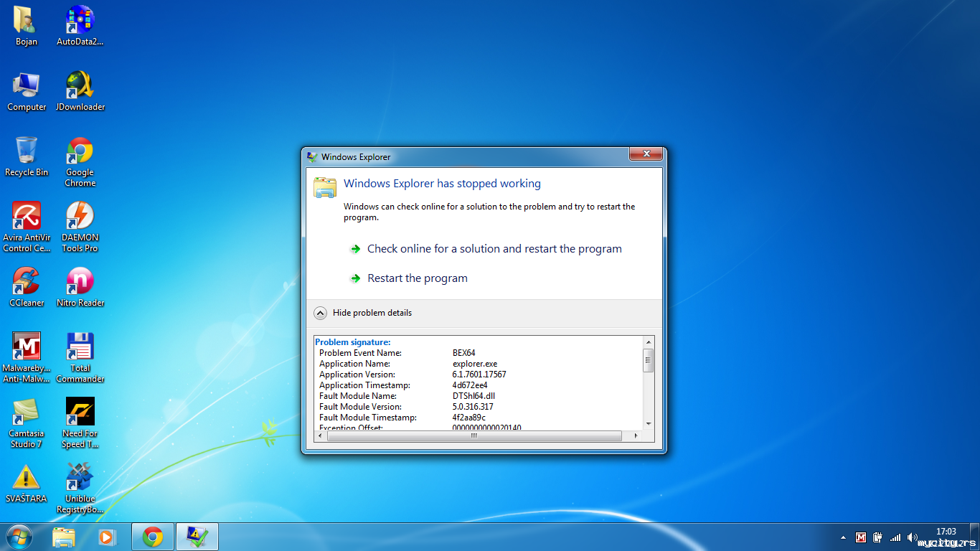Click fault module timestamp '4f2aa89c'

click(x=469, y=418)
